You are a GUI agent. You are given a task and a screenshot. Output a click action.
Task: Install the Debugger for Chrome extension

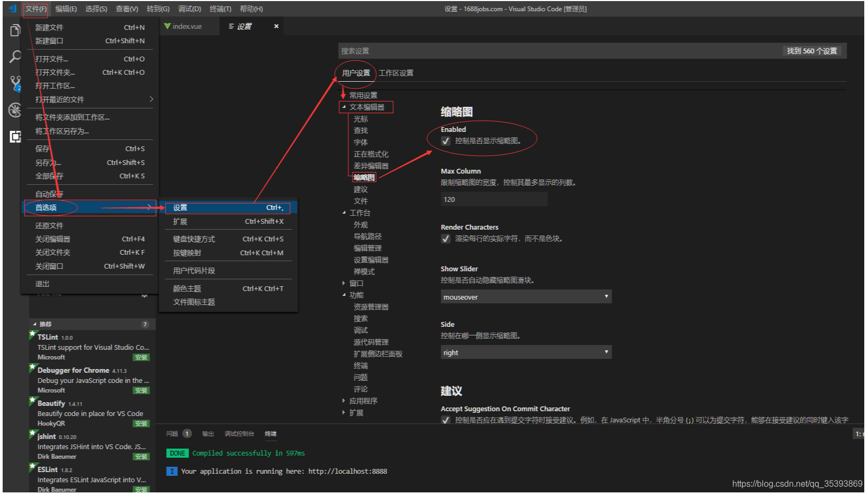[x=141, y=390]
